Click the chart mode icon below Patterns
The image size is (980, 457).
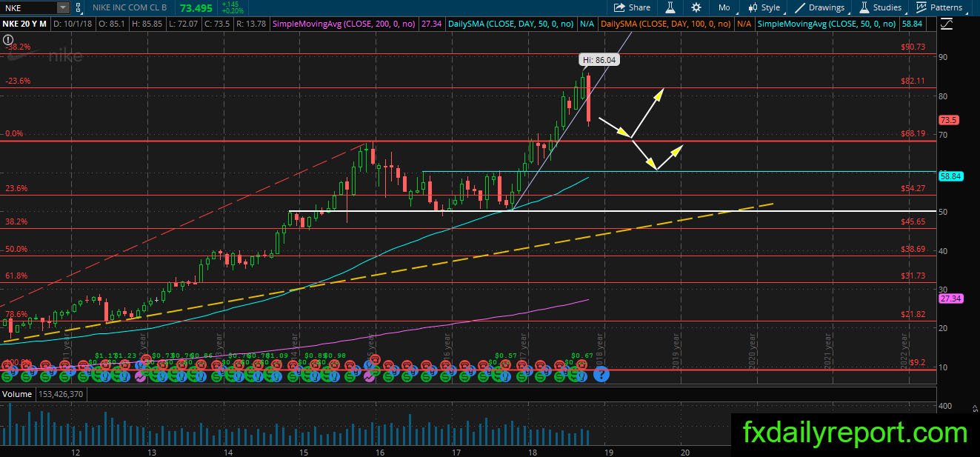pyautogui.click(x=947, y=24)
